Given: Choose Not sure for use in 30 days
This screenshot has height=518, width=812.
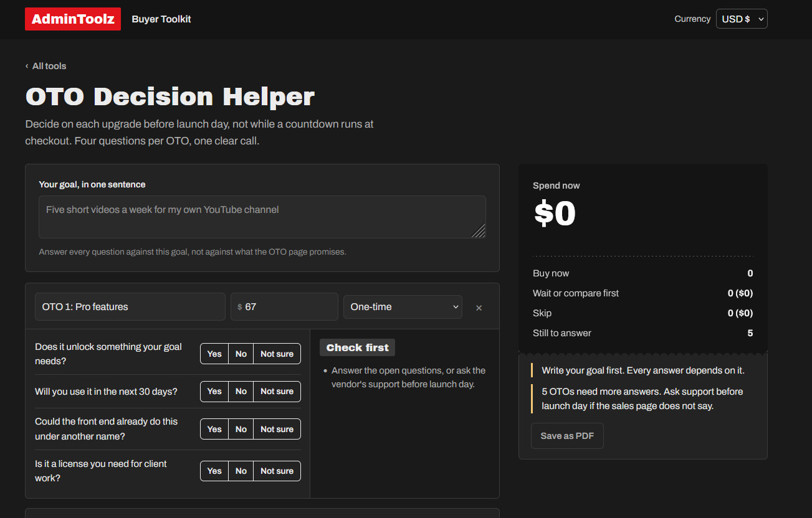Looking at the screenshot, I should click(x=277, y=392).
